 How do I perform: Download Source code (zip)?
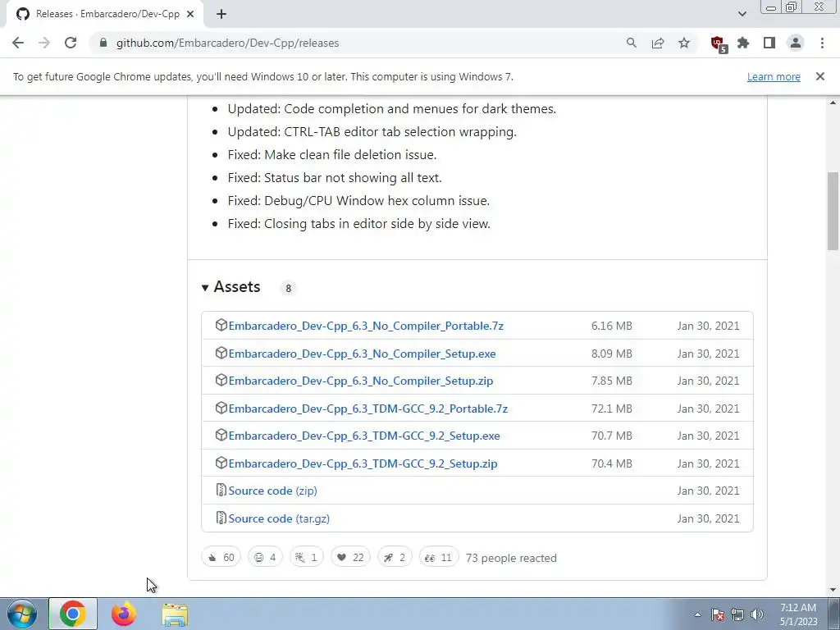pos(272,491)
